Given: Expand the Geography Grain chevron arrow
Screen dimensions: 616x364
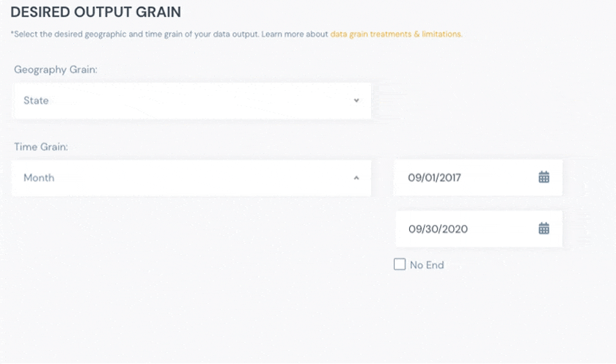Looking at the screenshot, I should (356, 100).
